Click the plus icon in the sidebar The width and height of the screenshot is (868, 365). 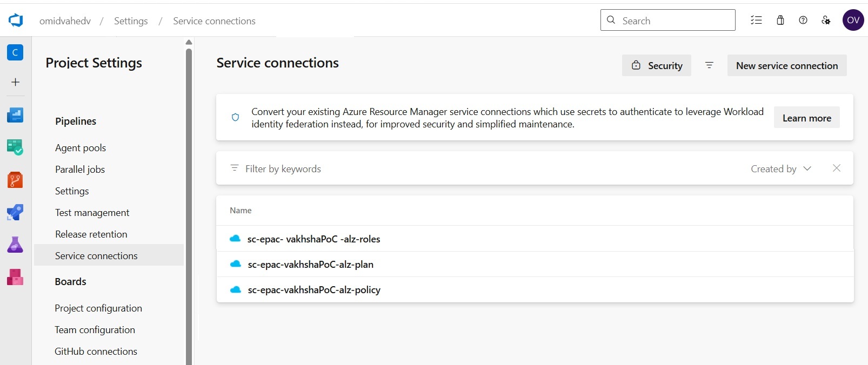click(x=15, y=82)
